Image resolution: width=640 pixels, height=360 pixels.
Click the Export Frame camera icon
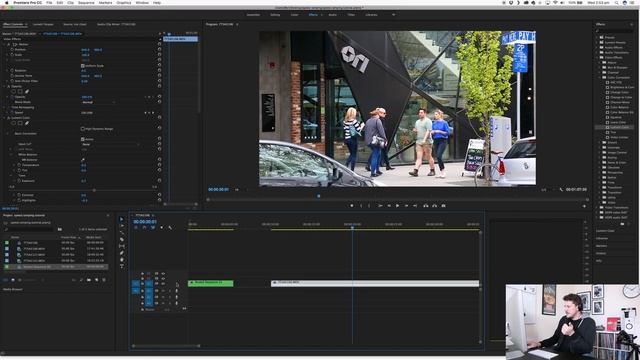[443, 206]
